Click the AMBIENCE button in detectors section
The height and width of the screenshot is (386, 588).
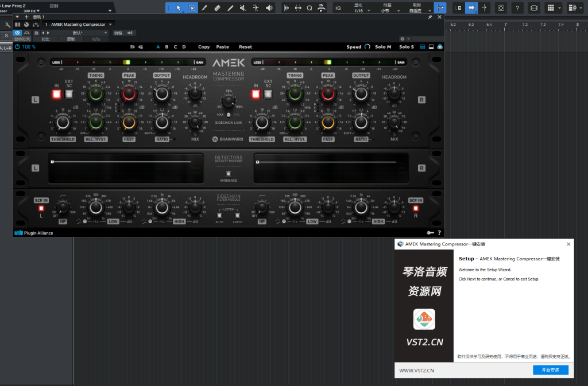(x=229, y=173)
